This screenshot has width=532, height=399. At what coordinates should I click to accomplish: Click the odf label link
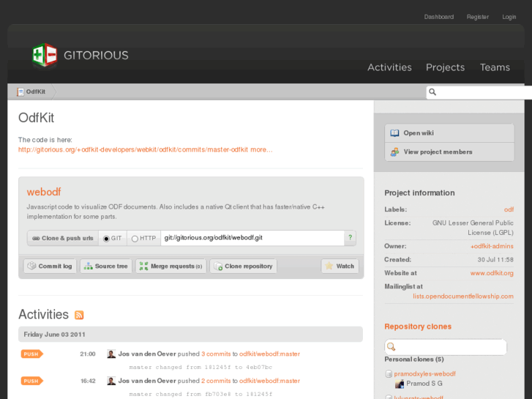pos(509,209)
